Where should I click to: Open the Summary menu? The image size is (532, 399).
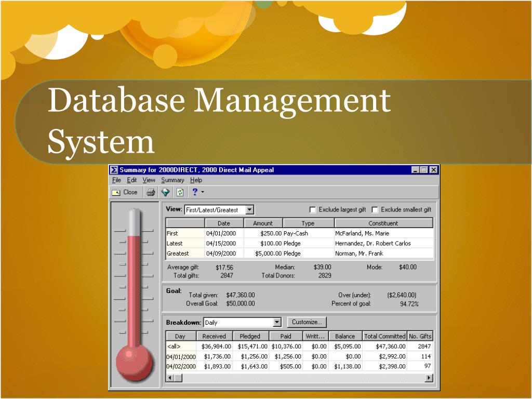tap(172, 180)
